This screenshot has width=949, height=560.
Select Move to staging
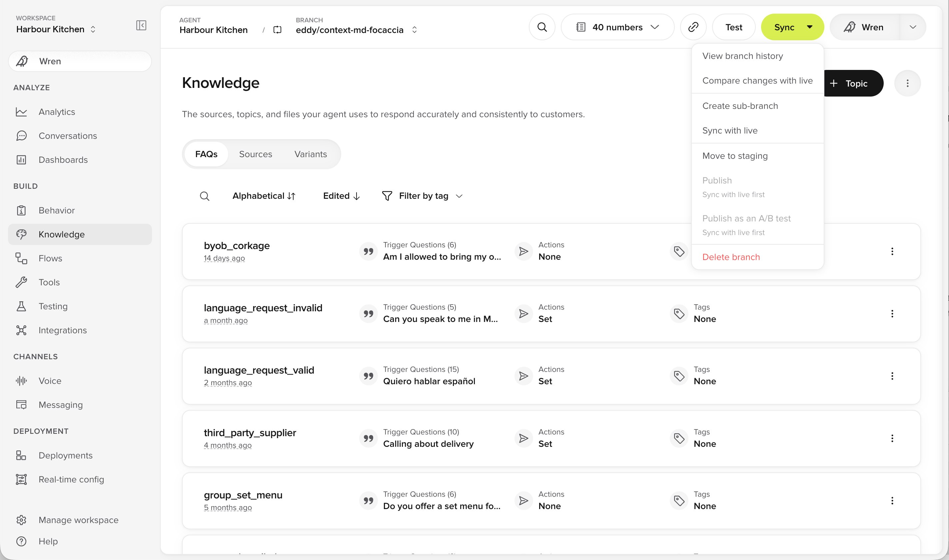[x=757, y=156]
